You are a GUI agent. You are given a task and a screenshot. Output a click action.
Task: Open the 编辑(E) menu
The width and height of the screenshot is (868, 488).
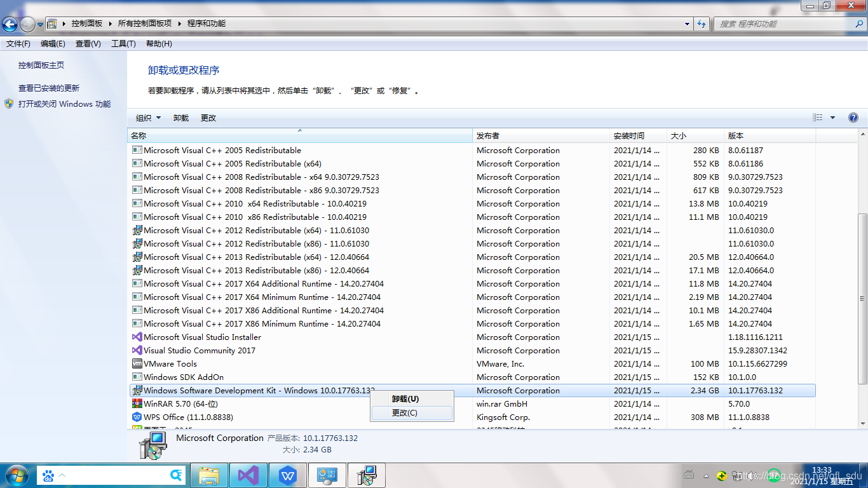pyautogui.click(x=53, y=44)
